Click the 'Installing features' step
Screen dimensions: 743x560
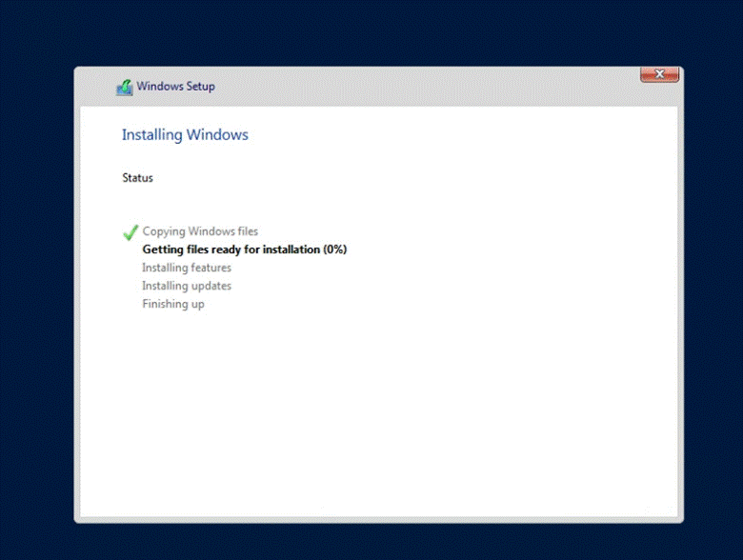coord(187,268)
